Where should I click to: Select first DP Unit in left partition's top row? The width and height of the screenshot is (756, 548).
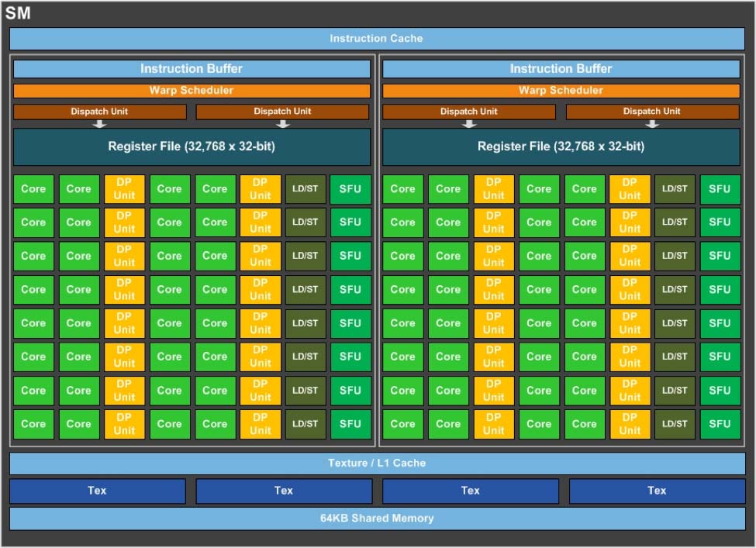click(124, 189)
